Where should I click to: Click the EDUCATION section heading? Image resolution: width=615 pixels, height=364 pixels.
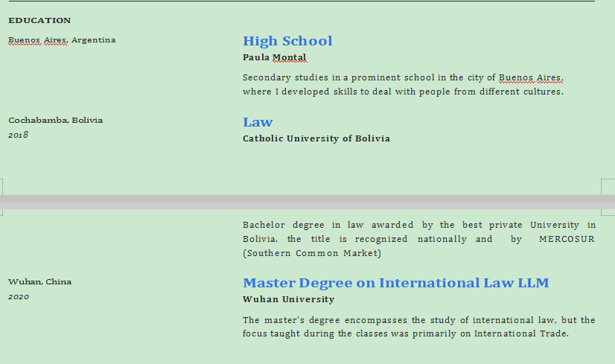(x=39, y=21)
